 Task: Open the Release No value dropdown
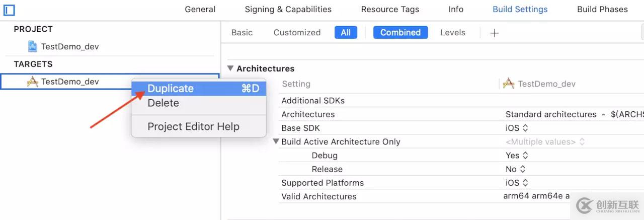[515, 169]
